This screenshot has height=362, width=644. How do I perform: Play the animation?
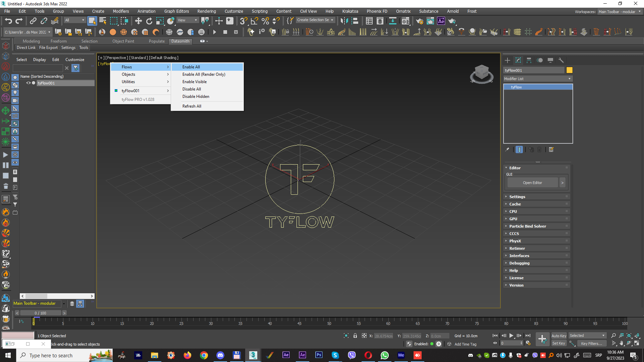pos(511,336)
